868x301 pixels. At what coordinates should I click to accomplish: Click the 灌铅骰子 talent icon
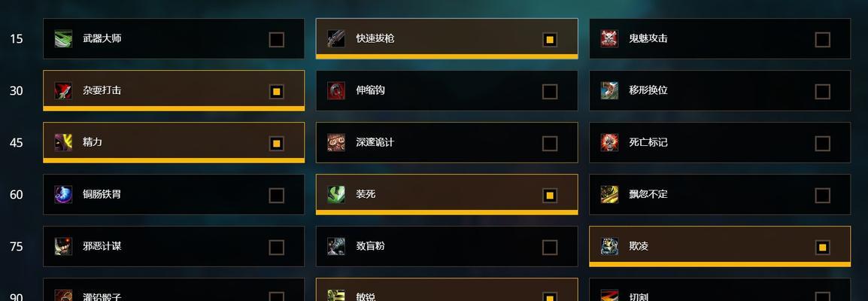[x=63, y=295]
